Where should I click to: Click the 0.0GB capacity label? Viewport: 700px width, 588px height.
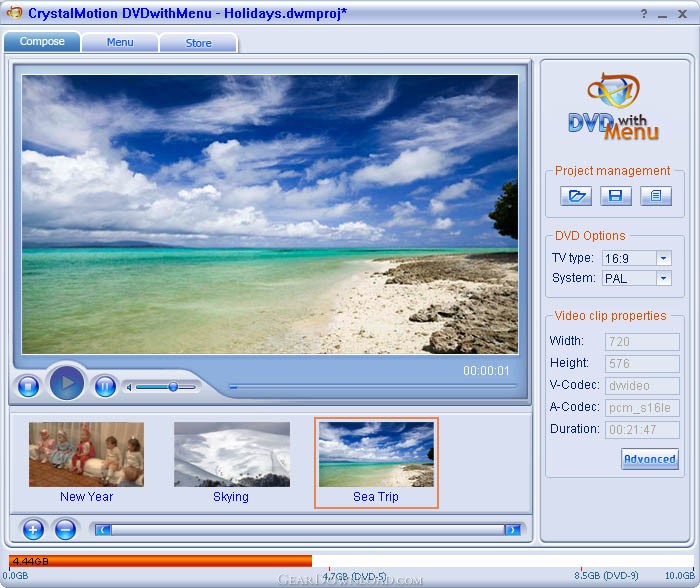point(16,576)
